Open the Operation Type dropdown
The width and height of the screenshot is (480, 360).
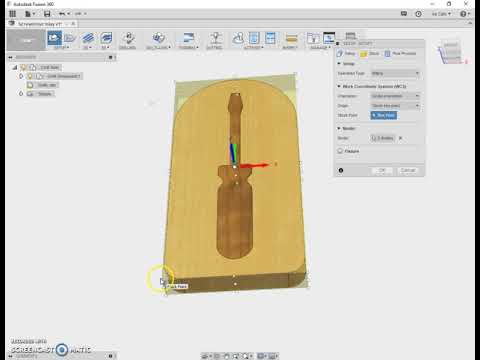(x=395, y=73)
